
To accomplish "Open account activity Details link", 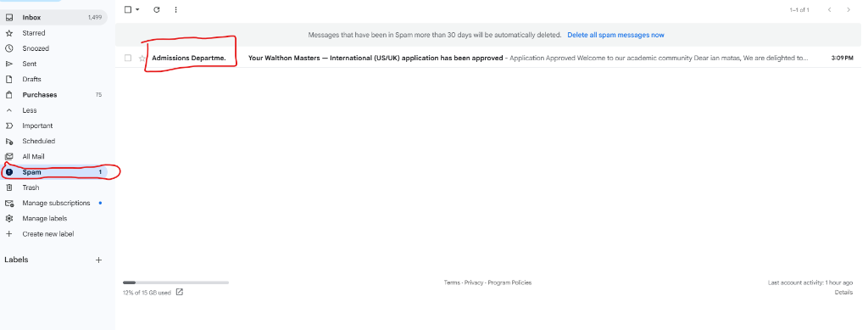I will [x=843, y=293].
